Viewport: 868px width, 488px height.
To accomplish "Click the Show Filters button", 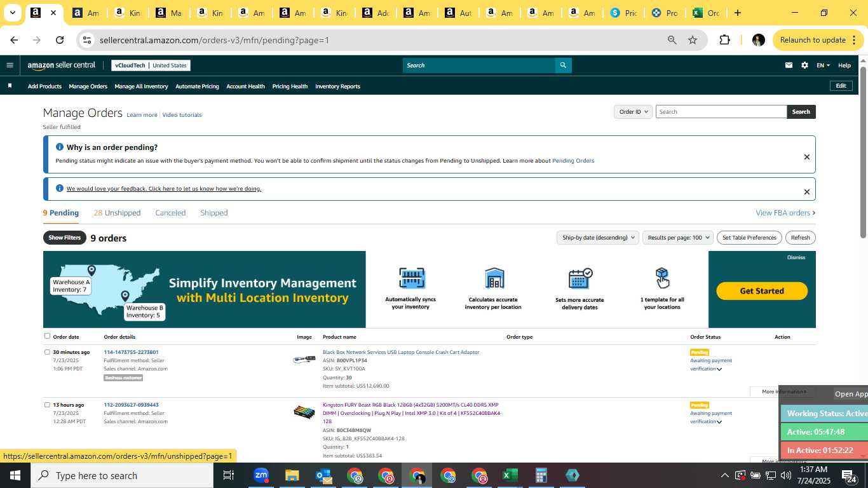I will [x=64, y=238].
